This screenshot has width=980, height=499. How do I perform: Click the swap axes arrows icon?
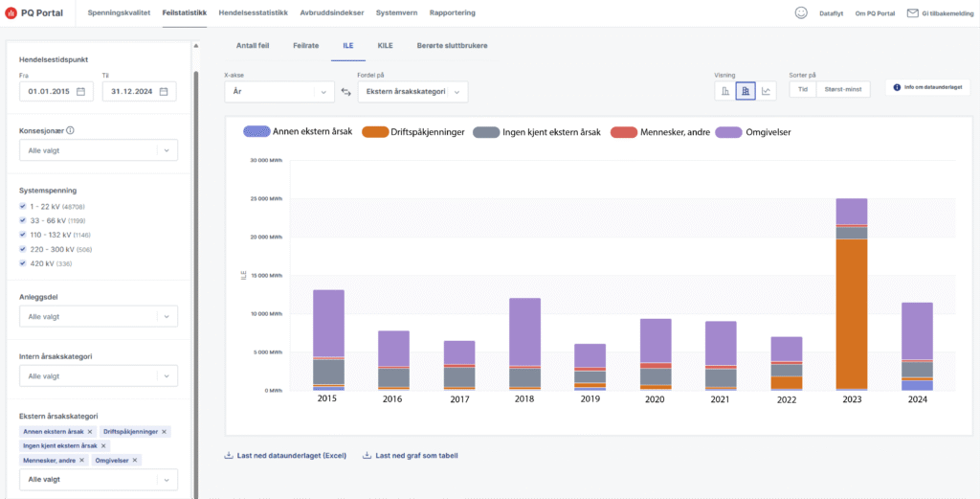click(x=346, y=92)
